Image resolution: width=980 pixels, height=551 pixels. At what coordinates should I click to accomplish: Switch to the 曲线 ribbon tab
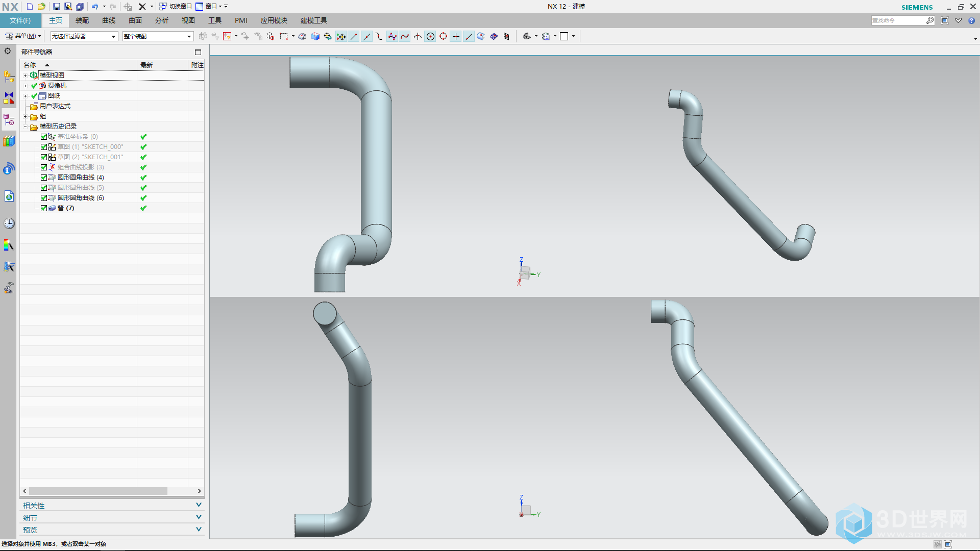pyautogui.click(x=109, y=20)
